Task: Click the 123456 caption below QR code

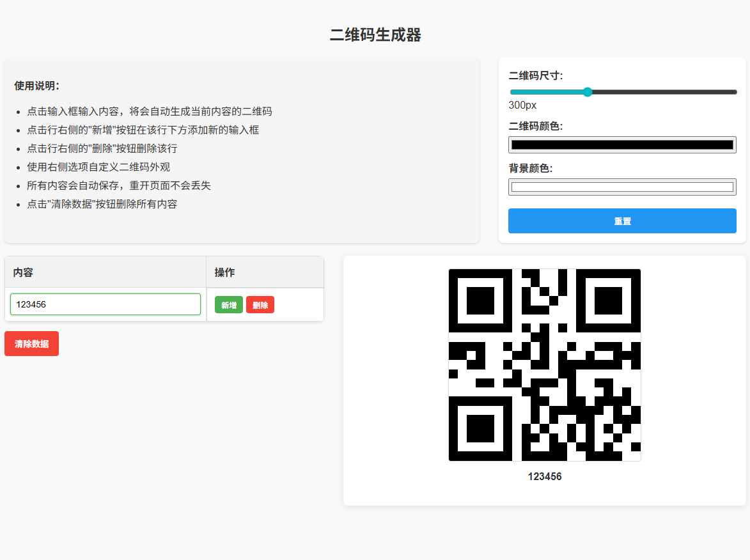Action: [545, 477]
